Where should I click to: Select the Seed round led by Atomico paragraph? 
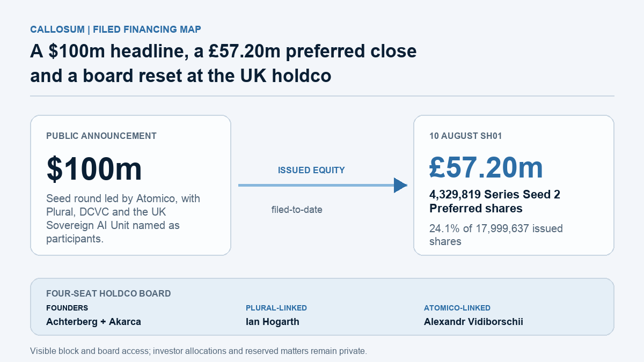(x=123, y=219)
